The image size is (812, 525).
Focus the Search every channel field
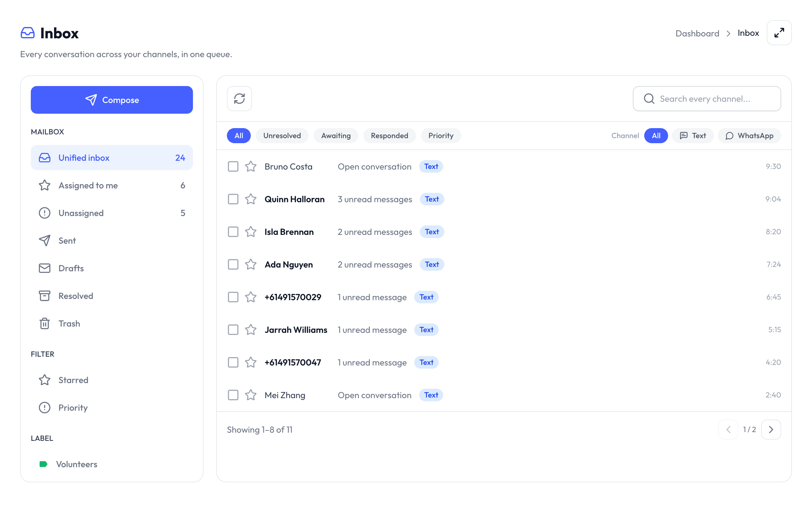(707, 99)
